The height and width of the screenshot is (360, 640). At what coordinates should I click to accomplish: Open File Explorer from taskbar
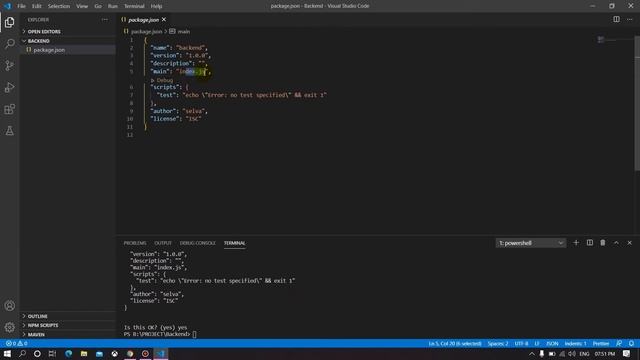(84, 353)
